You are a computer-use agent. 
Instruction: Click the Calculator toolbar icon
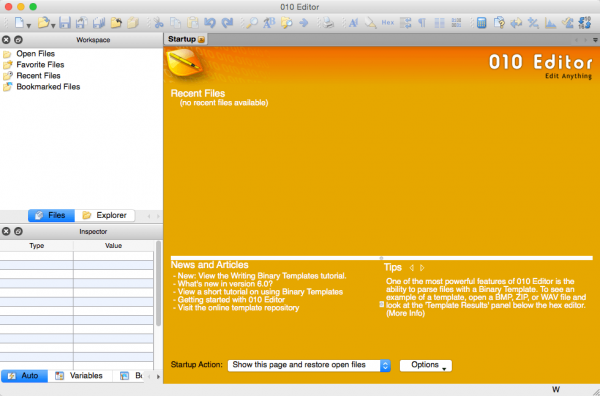click(481, 23)
